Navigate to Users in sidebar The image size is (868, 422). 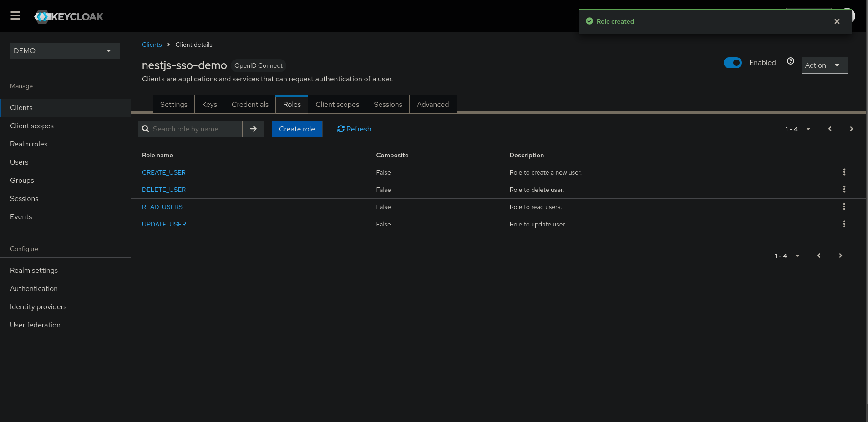(x=65, y=162)
